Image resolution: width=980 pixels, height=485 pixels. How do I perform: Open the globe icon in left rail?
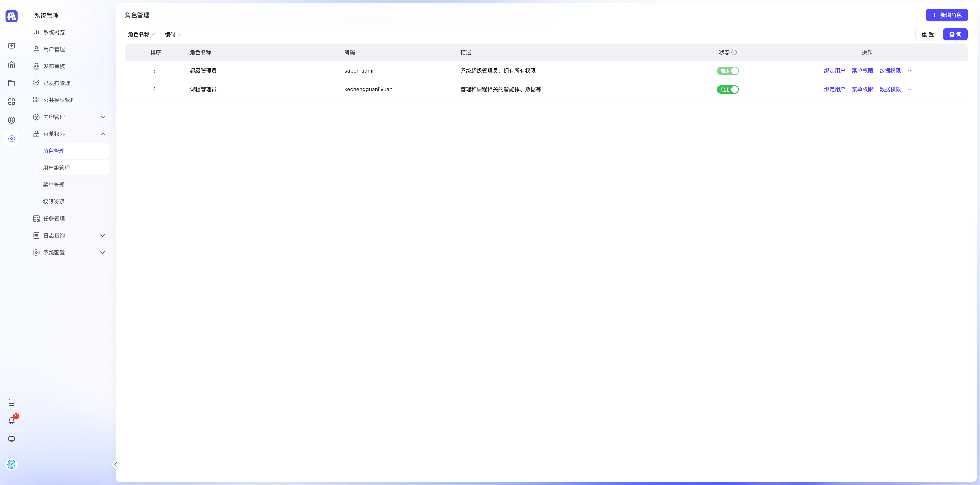(11, 120)
